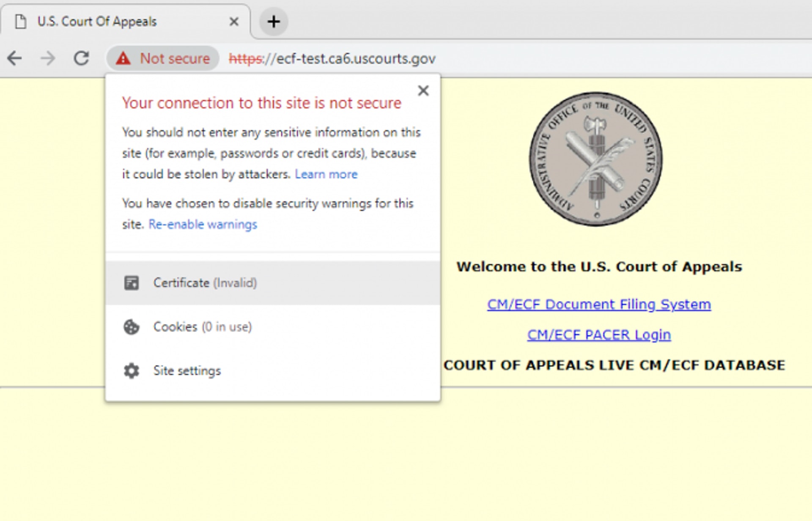
Task: Click the Site settings gear icon
Action: 131,371
